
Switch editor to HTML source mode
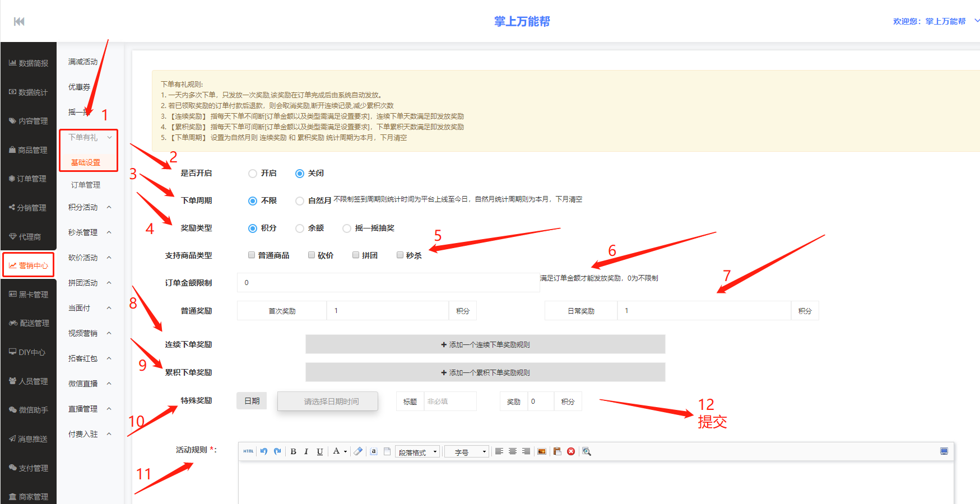pos(248,451)
